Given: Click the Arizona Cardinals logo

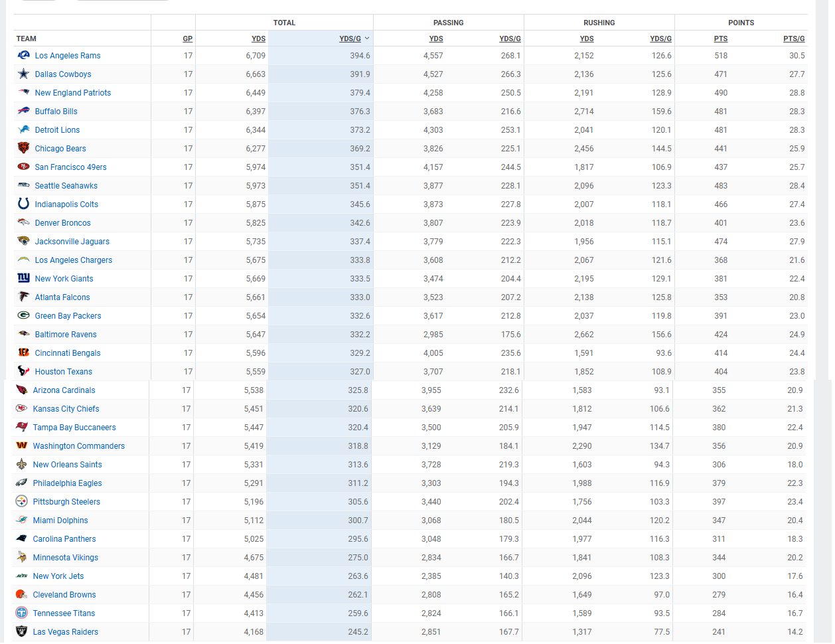Looking at the screenshot, I should [22, 390].
